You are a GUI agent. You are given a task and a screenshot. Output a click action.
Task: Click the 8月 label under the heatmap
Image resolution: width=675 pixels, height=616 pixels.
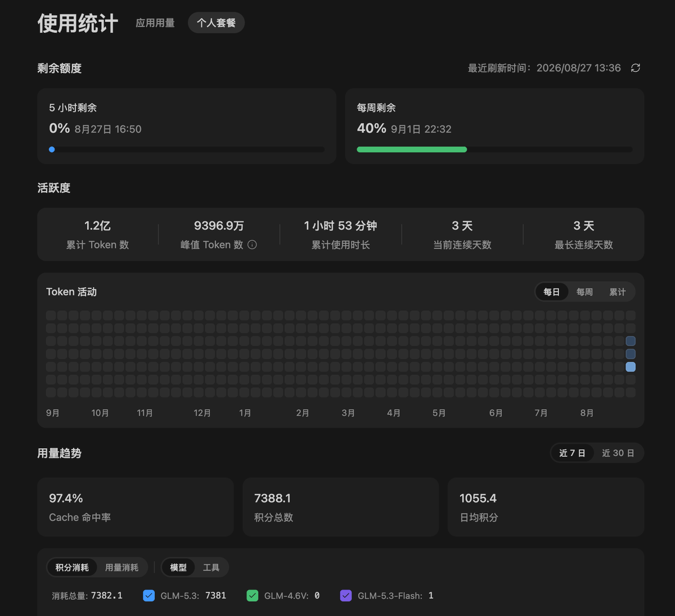click(587, 413)
